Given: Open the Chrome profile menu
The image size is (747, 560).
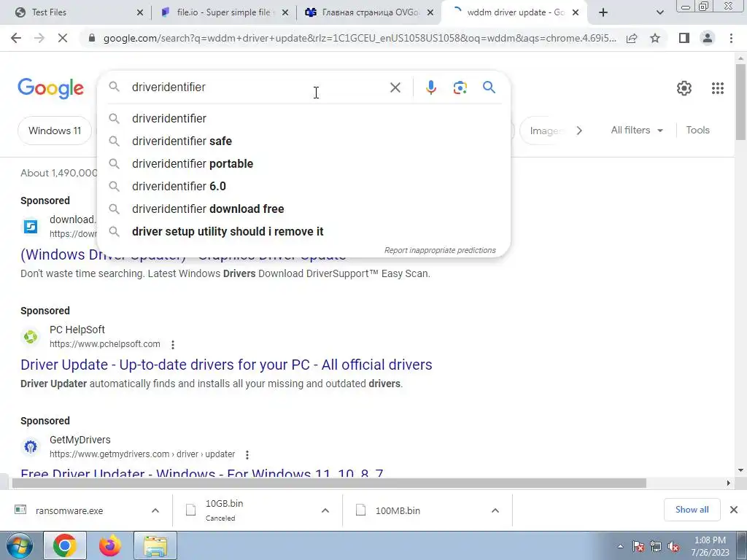Looking at the screenshot, I should tap(708, 38).
